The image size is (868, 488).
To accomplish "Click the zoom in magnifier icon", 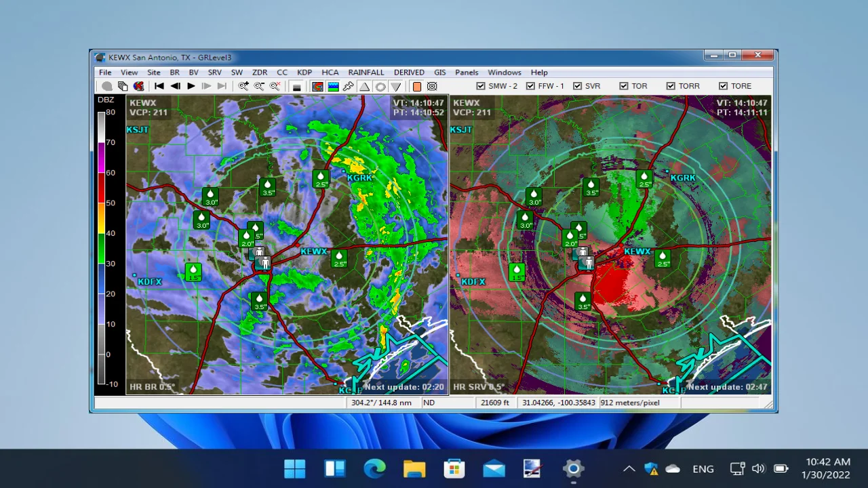I will (x=243, y=86).
